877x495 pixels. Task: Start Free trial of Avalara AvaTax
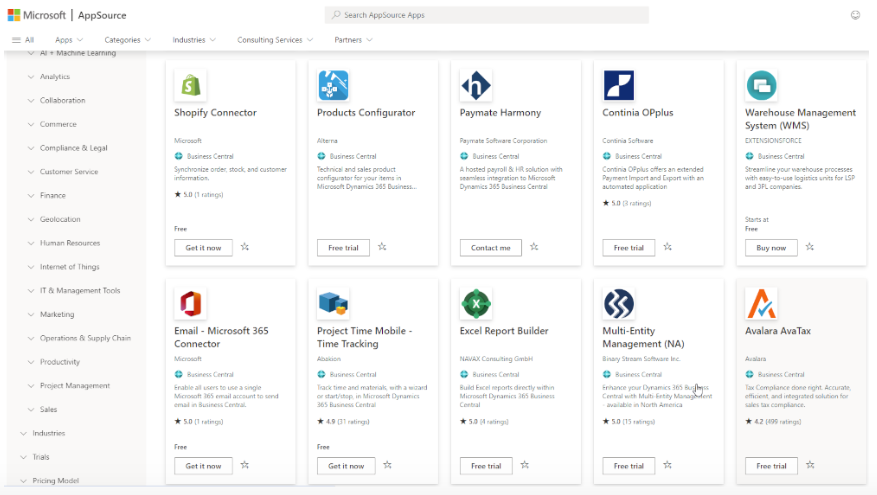click(771, 466)
